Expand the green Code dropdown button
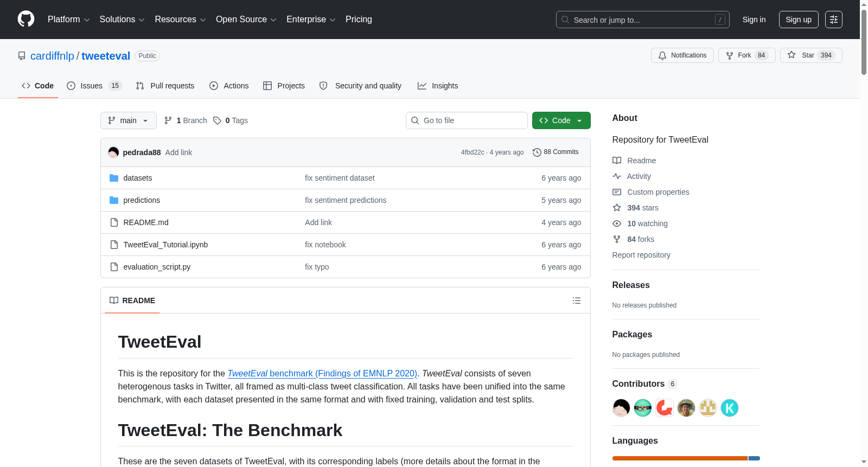Image resolution: width=868 pixels, height=467 pixels. coord(561,120)
